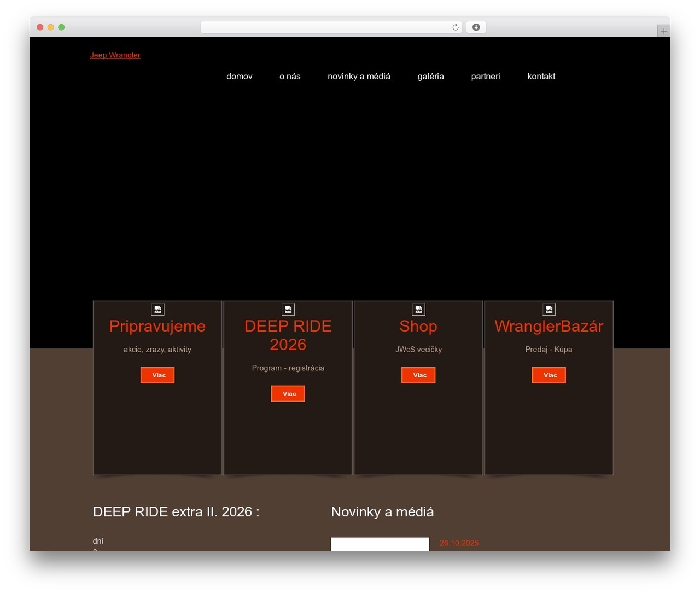Click the text 'Predaj - Kúpa'
Screen dimensions: 700x593
click(x=549, y=350)
